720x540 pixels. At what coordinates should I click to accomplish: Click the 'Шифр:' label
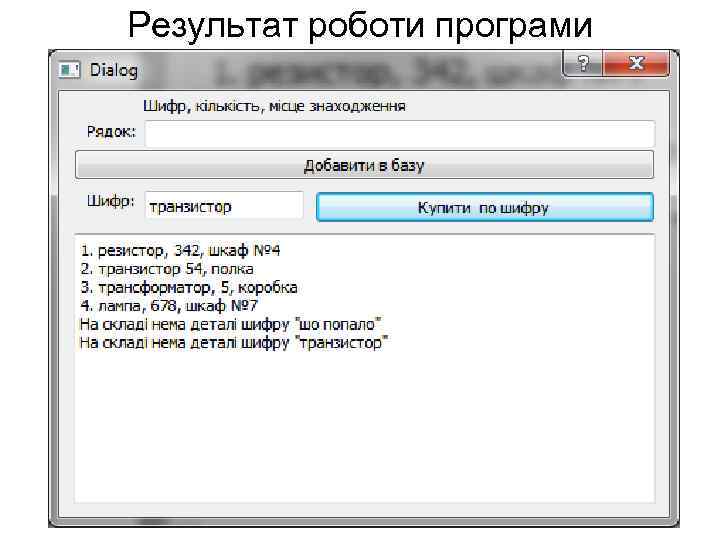click(111, 202)
